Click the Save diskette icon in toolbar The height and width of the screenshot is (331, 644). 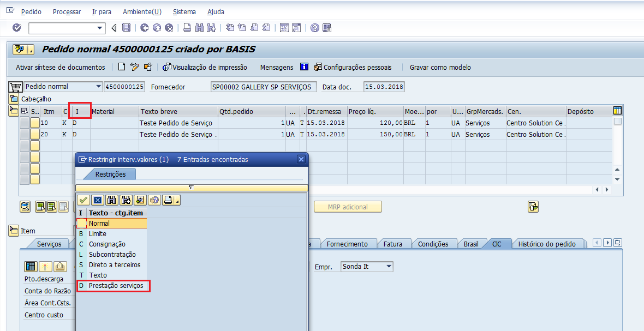[x=126, y=28]
